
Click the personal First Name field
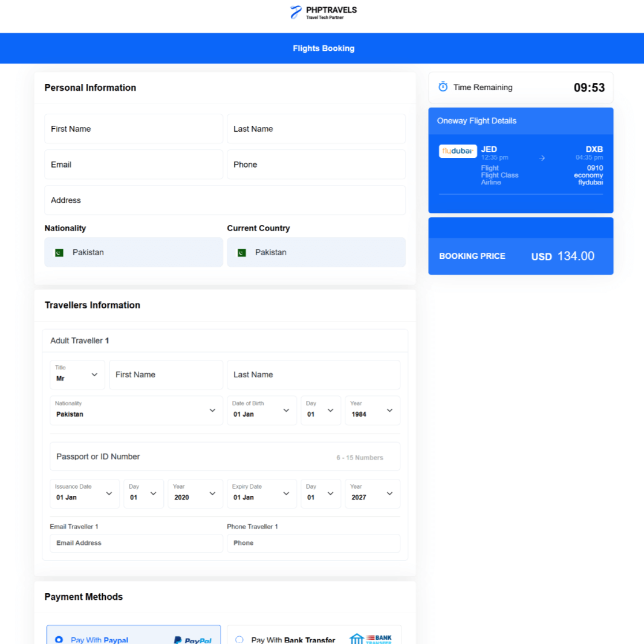(x=134, y=129)
